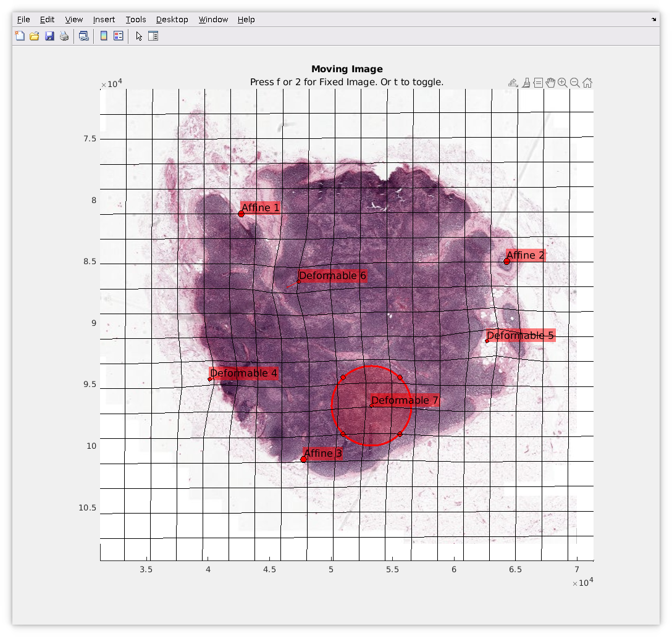Open the Tools menu
This screenshot has width=672, height=637.
point(136,20)
